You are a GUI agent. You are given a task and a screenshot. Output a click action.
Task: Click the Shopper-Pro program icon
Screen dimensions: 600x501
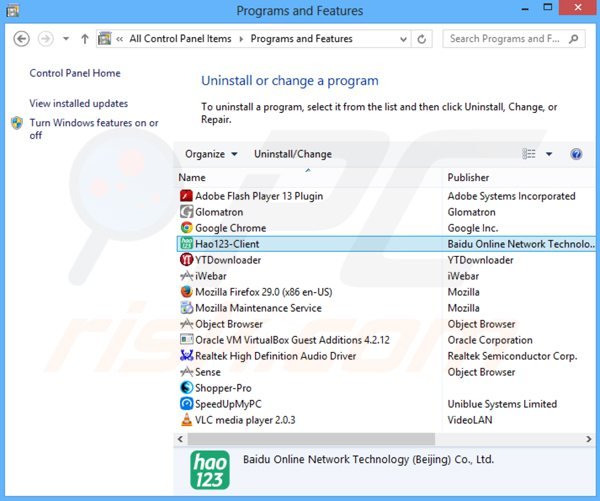186,388
